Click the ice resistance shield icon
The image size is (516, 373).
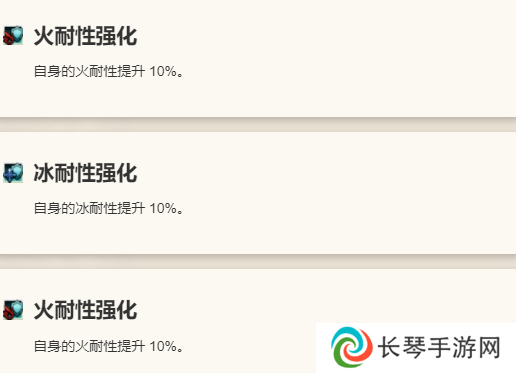point(13,173)
